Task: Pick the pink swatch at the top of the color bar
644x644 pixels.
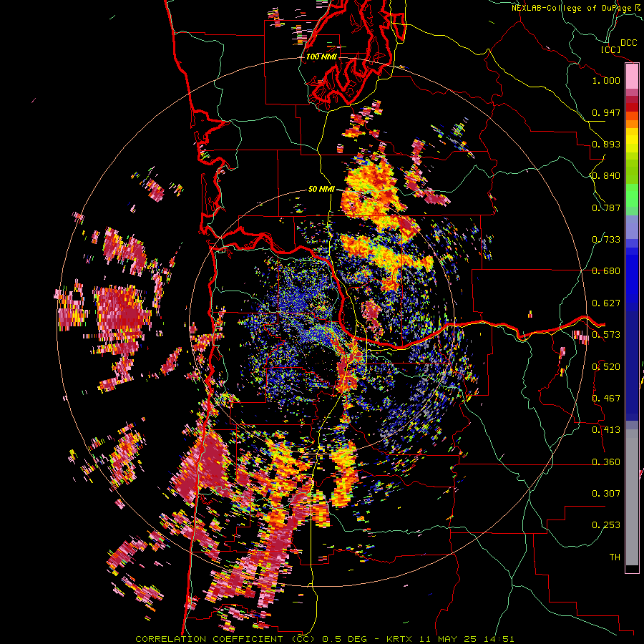Action: pyautogui.click(x=632, y=77)
